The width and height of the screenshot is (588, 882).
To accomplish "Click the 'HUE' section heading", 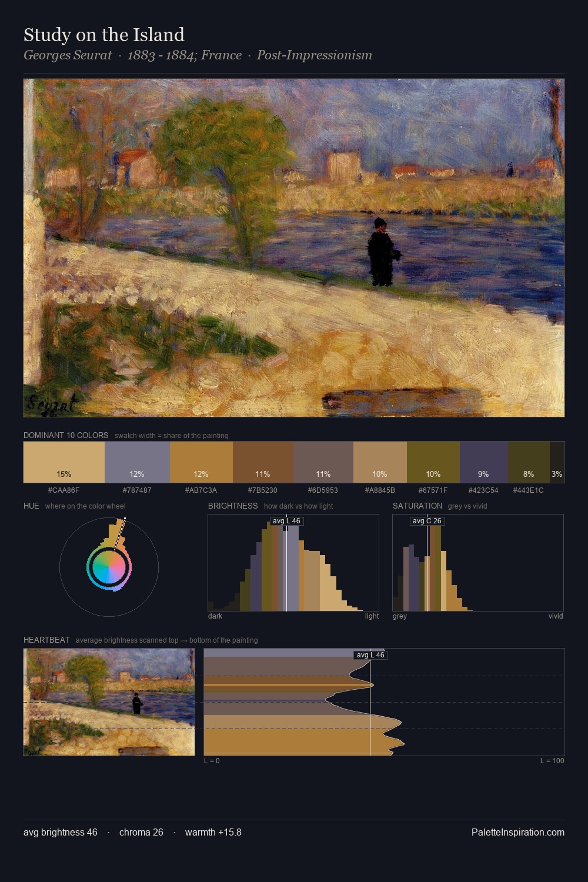I will click(x=31, y=506).
